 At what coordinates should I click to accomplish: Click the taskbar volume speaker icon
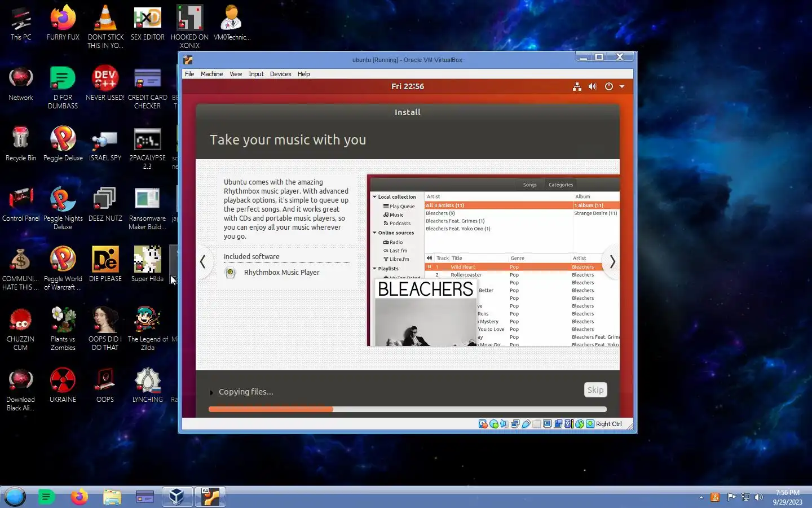(x=759, y=497)
